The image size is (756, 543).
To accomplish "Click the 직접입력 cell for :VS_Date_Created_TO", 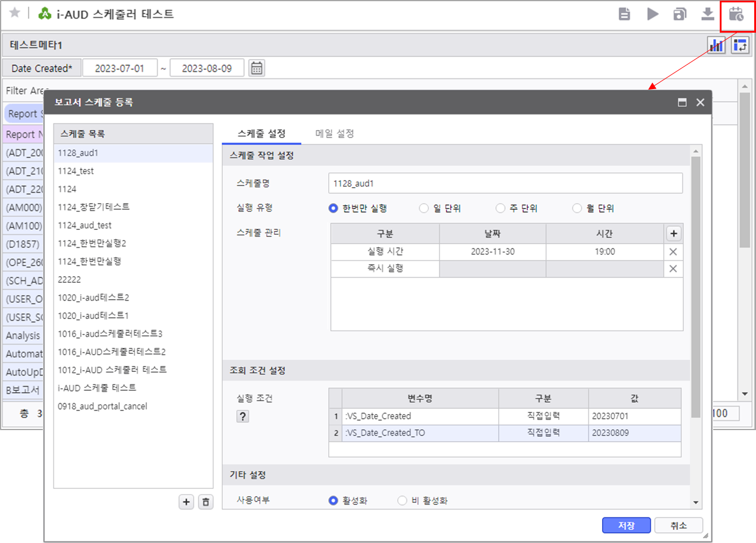I will tap(544, 433).
